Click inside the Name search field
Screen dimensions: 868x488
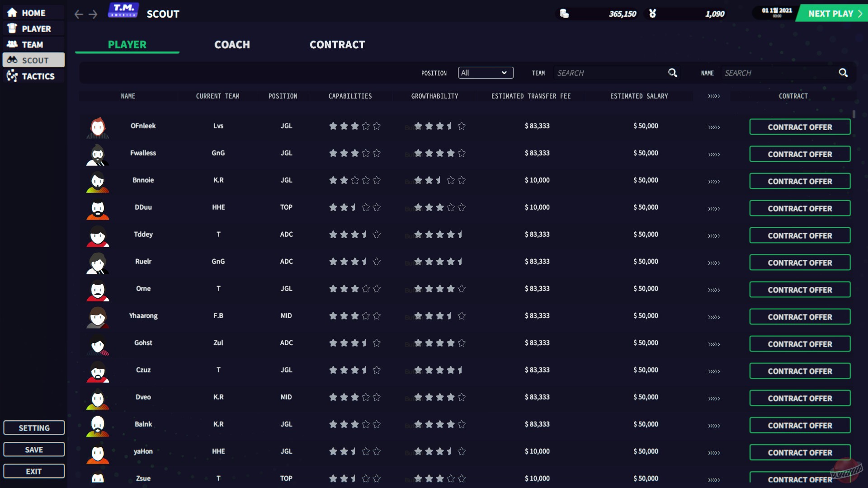[778, 73]
